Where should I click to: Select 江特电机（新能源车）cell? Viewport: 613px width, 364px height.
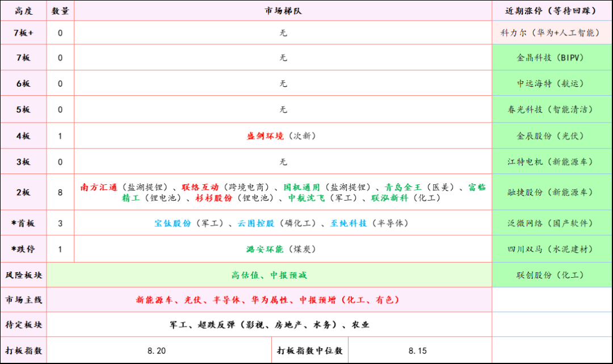(552, 162)
